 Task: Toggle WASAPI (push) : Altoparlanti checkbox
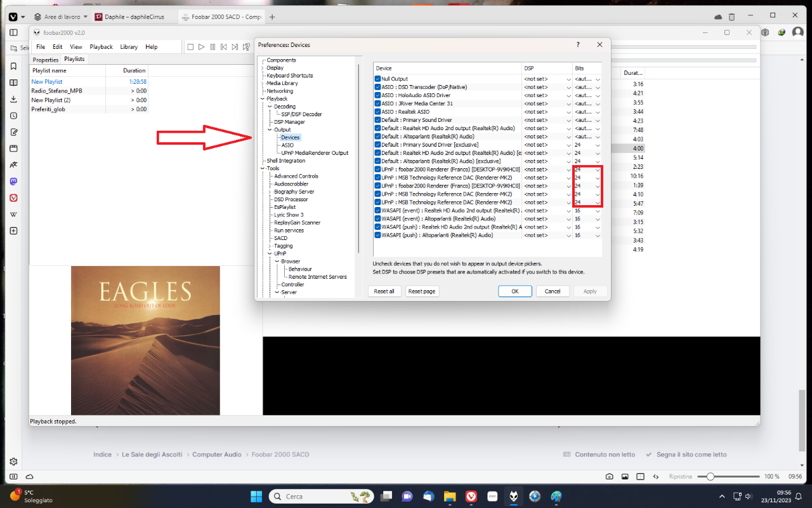click(377, 235)
